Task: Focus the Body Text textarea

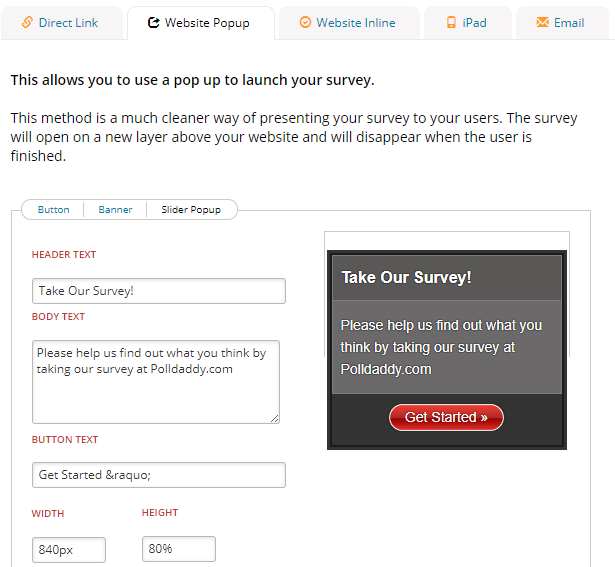Action: 156,382
